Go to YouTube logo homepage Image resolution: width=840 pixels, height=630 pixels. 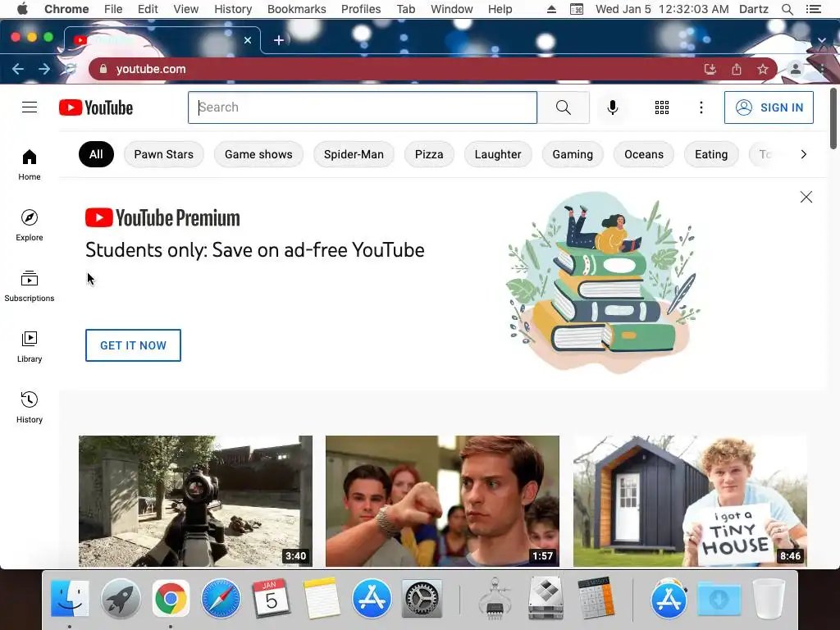[96, 107]
